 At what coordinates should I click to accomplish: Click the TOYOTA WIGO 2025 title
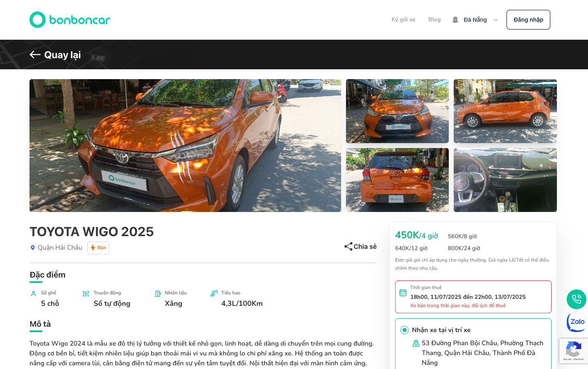[92, 232]
